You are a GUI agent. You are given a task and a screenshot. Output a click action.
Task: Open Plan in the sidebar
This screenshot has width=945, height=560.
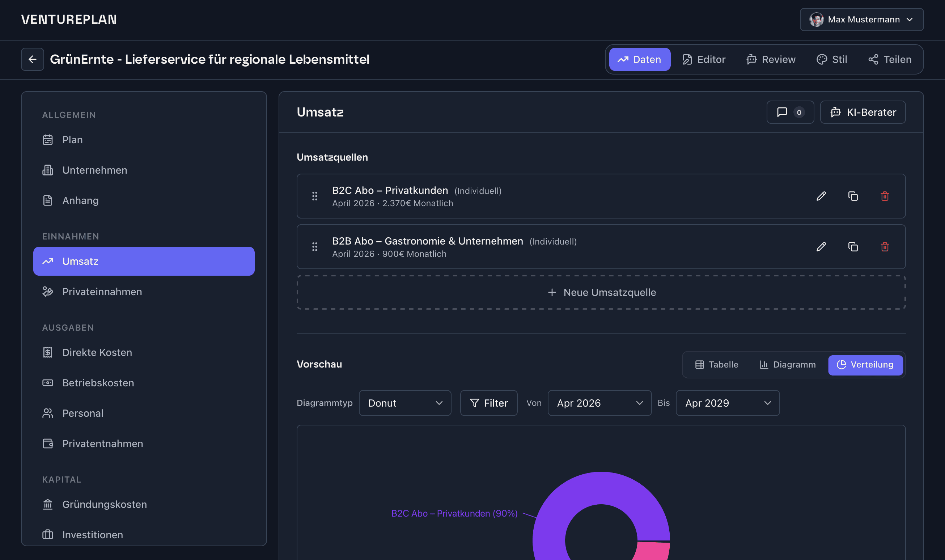(144, 140)
